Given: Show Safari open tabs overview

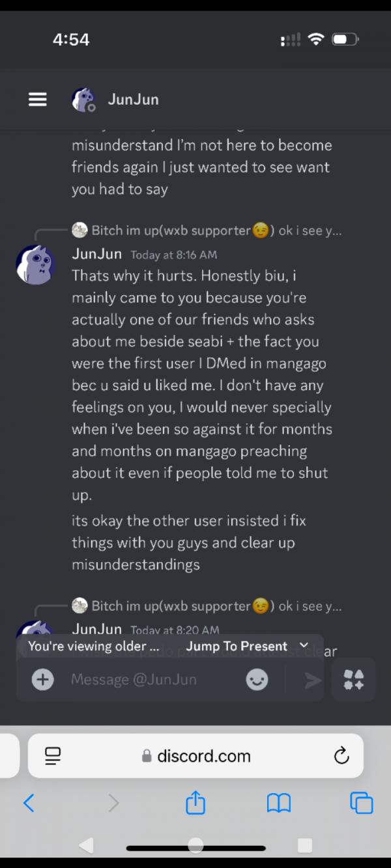Looking at the screenshot, I should pos(361,803).
